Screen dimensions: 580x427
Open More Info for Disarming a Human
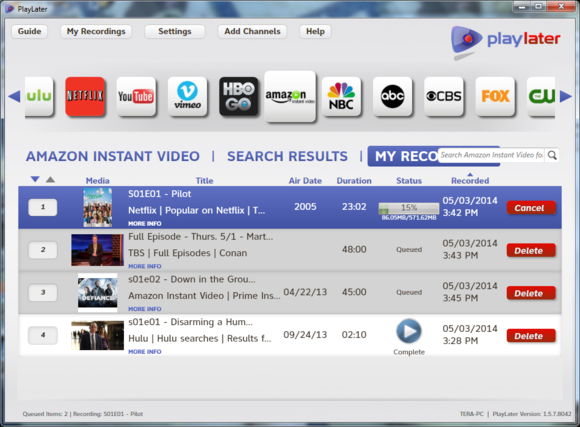pyautogui.click(x=145, y=352)
